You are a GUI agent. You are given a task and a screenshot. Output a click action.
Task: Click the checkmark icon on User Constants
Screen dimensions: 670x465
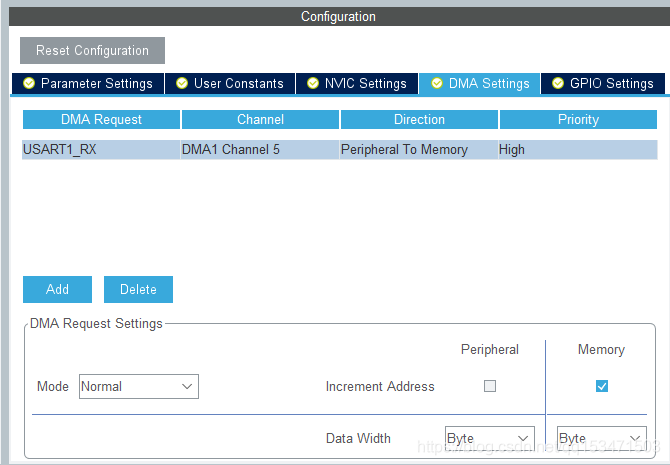click(182, 83)
